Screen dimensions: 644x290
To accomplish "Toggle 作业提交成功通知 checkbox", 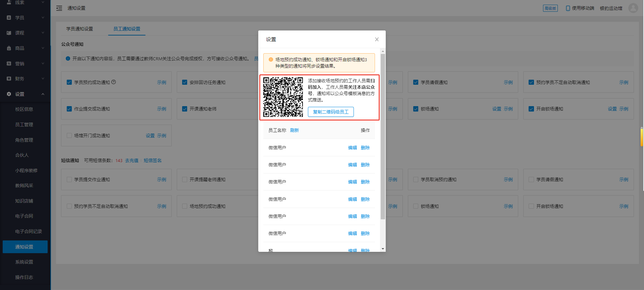I will coord(69,109).
